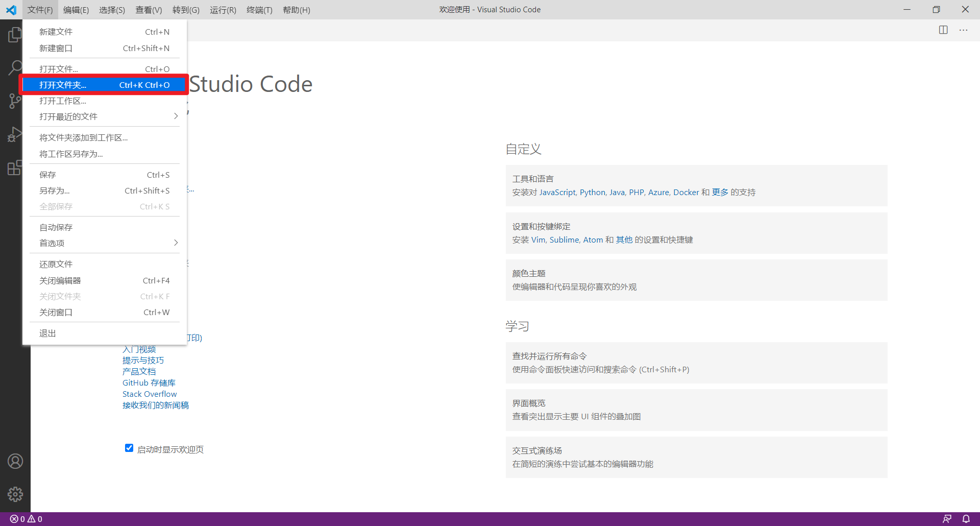Click the Docker support link

coord(686,193)
